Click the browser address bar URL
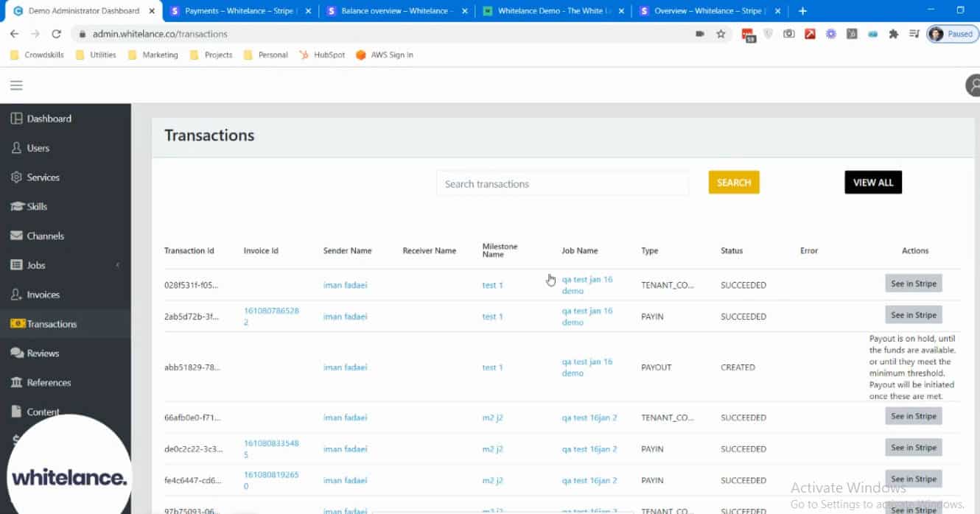The image size is (980, 514). coord(160,34)
